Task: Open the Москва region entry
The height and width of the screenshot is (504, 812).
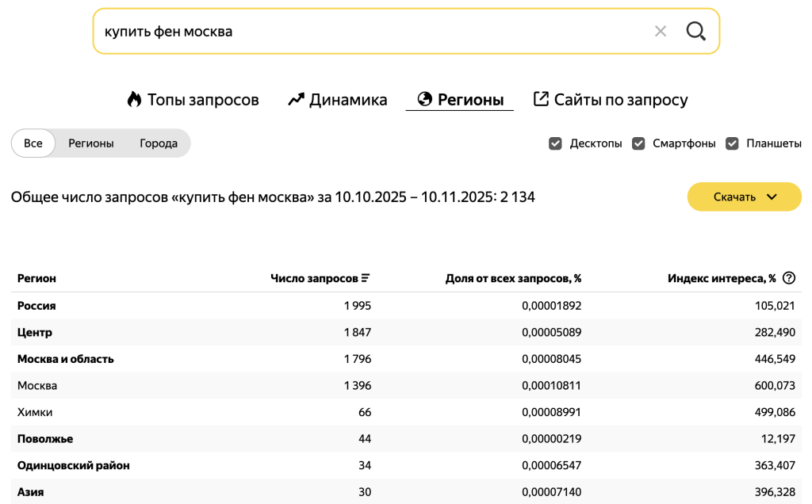Action: click(x=38, y=385)
